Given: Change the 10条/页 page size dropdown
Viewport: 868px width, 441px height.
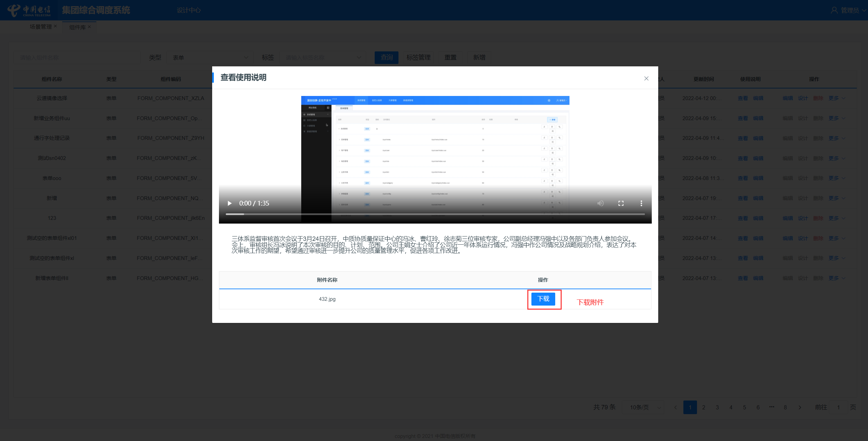Looking at the screenshot, I should coord(643,407).
